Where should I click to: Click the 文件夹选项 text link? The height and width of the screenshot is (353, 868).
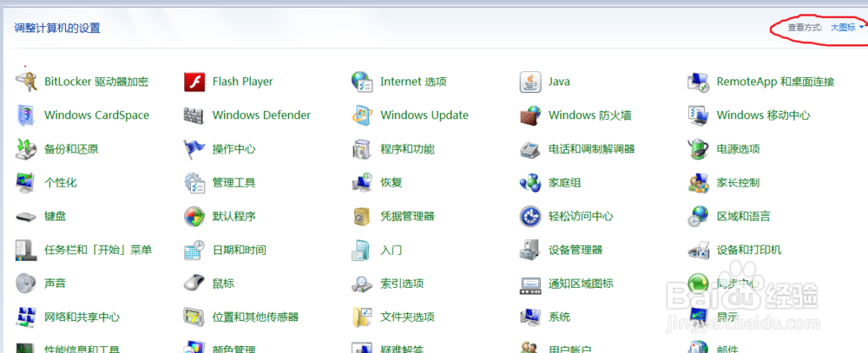[407, 317]
